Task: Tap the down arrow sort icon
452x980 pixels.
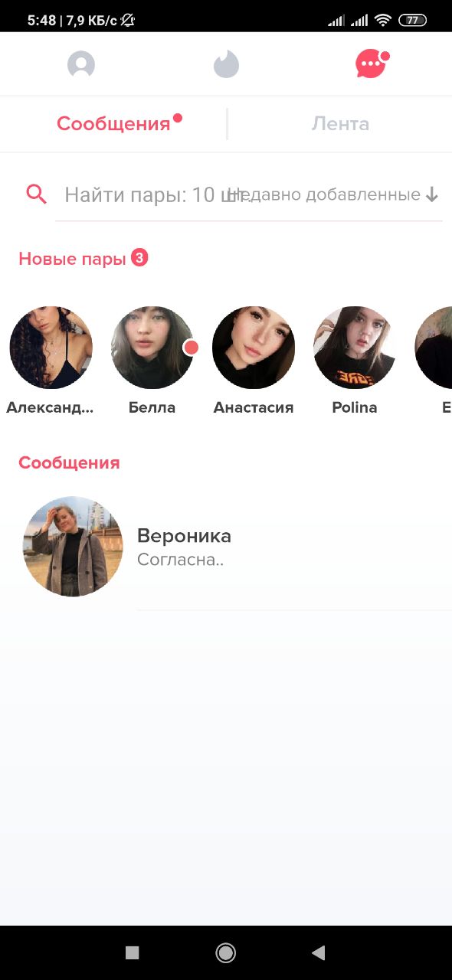Action: point(432,195)
